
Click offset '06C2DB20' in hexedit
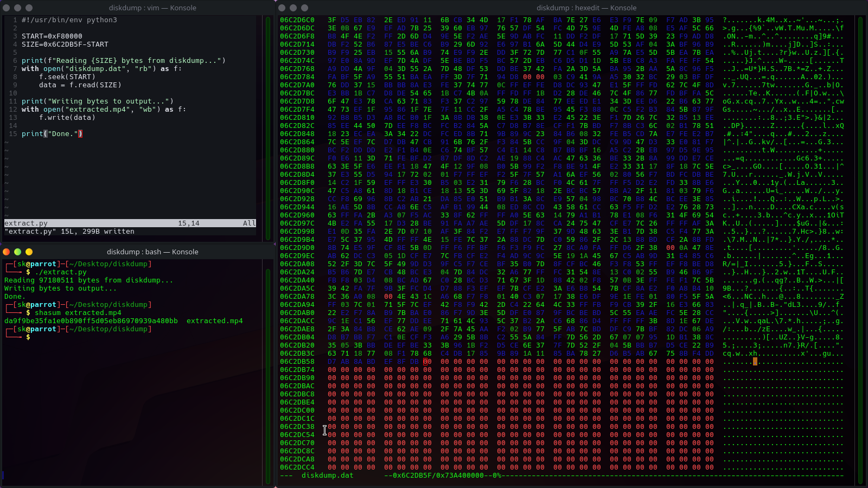point(297,345)
